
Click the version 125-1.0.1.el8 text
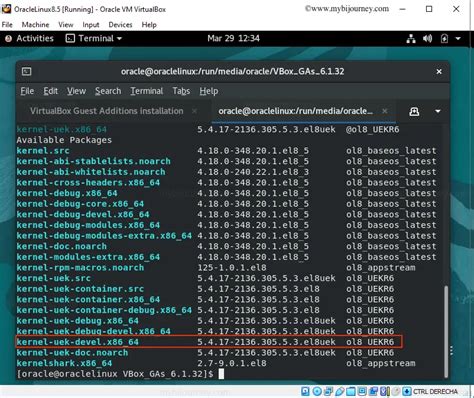(x=232, y=268)
